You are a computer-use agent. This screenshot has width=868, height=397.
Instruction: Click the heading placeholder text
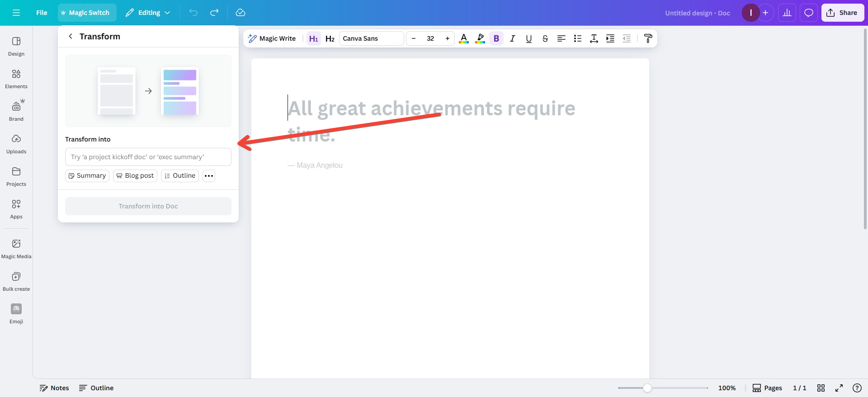tap(432, 121)
